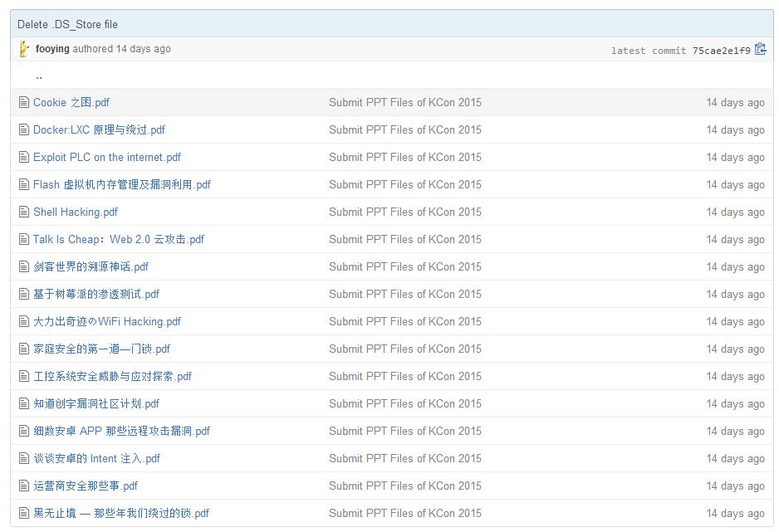Click '14 days ago' in 知道创宇漏洞社区计划.pdf row
This screenshot has width=779, height=532.
[735, 404]
